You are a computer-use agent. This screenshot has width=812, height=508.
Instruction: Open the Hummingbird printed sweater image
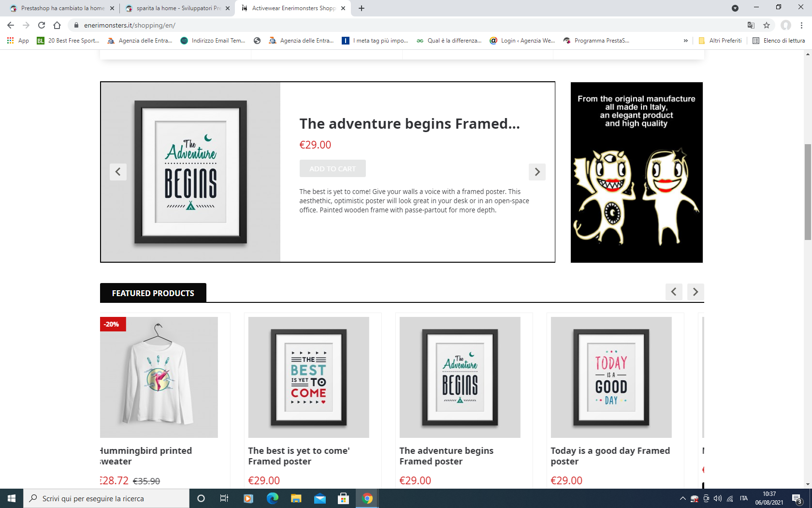click(159, 377)
